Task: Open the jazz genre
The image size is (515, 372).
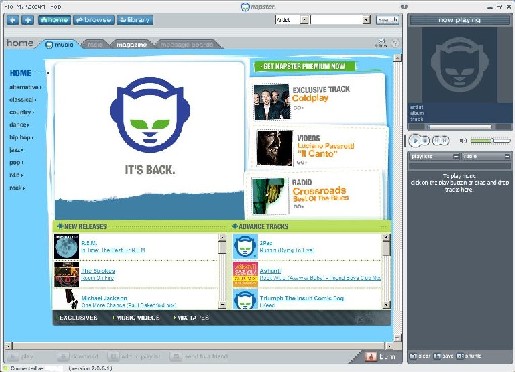Action: 16,150
